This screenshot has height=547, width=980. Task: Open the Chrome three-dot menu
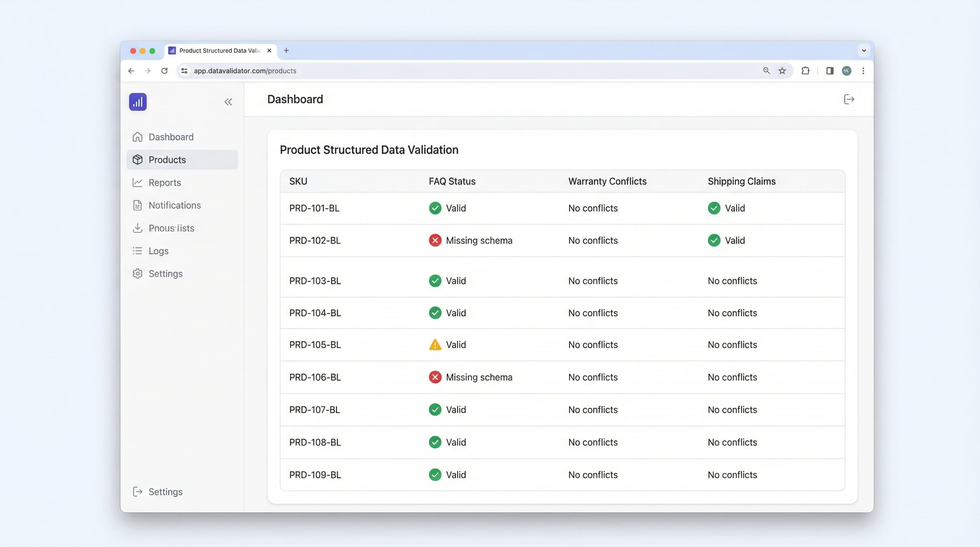[x=863, y=71]
